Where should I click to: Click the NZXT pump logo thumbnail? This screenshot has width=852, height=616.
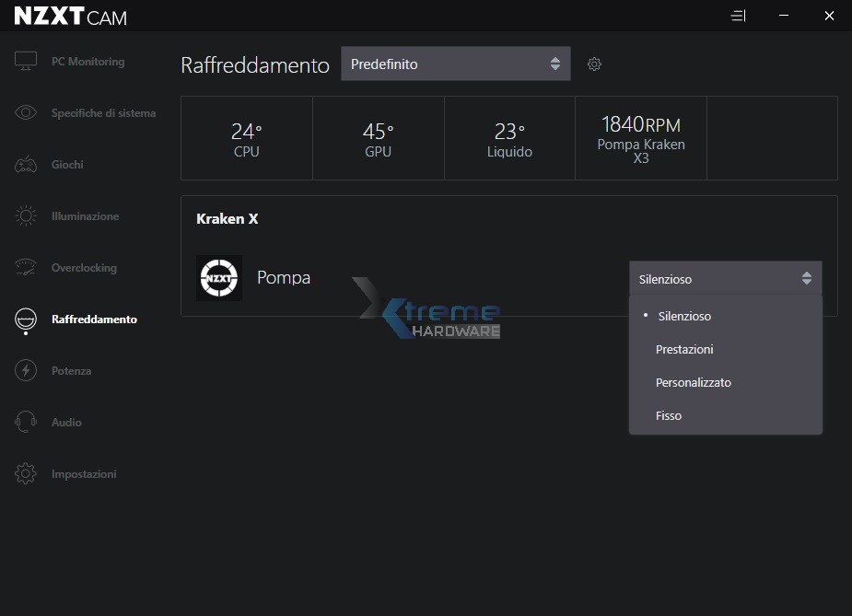(x=219, y=278)
